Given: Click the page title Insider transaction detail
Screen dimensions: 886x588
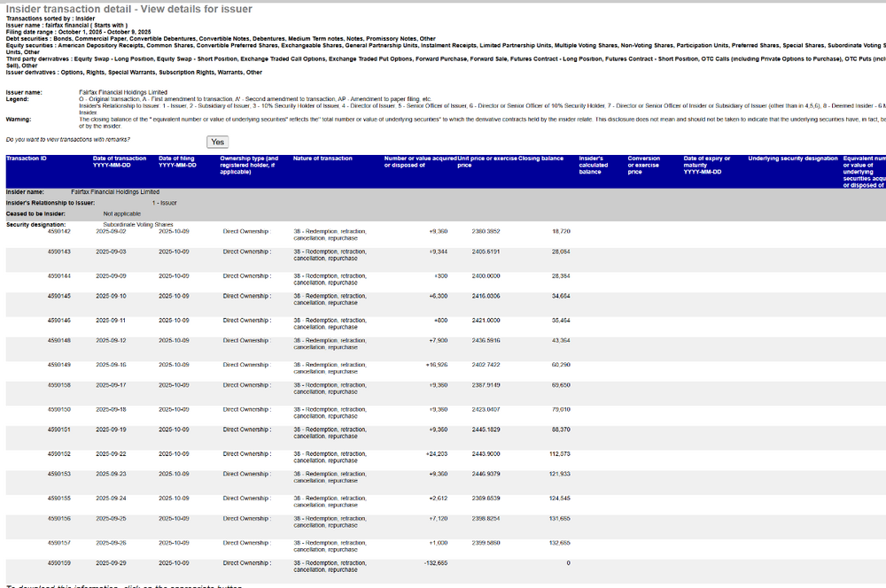Looking at the screenshot, I should (128, 9).
